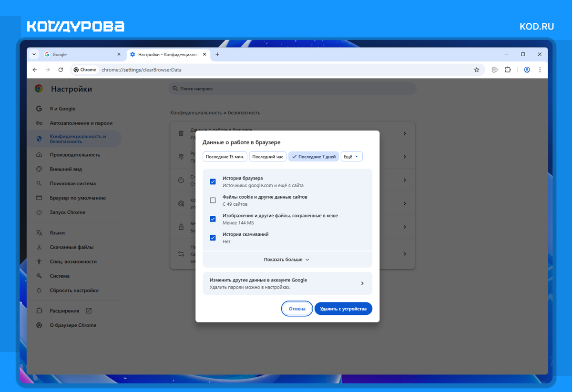The height and width of the screenshot is (392, 572).
Task: Click the Отмена button
Action: (297, 309)
